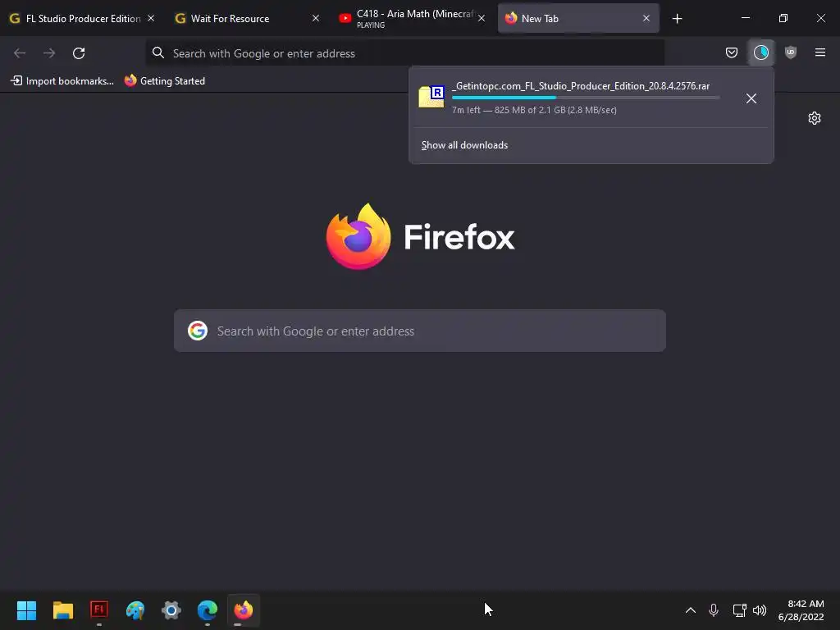The height and width of the screenshot is (630, 840).
Task: Open Settings from the taskbar
Action: click(x=171, y=610)
